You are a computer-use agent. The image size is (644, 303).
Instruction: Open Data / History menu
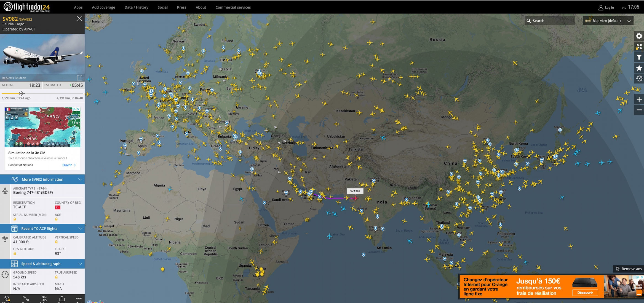137,7
